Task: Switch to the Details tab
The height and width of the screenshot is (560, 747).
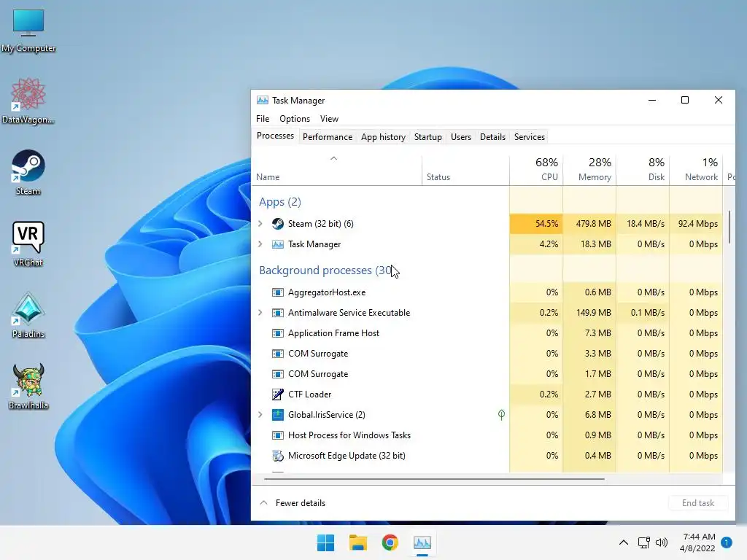Action: coord(492,137)
